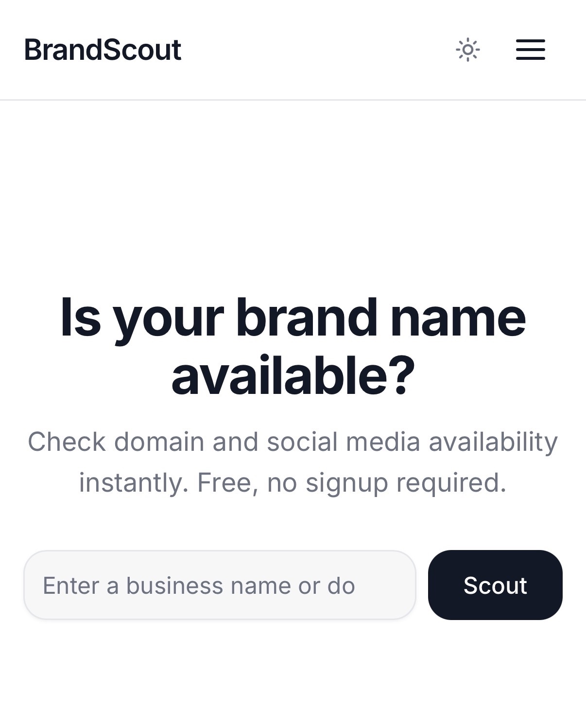
Task: Switch color theme using the sun button
Action: click(467, 50)
